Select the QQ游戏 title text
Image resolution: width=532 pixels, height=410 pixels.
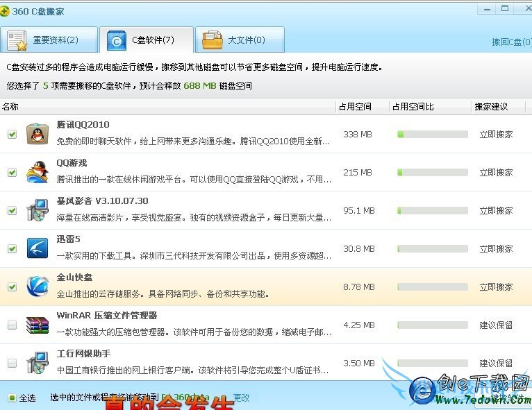(x=72, y=163)
